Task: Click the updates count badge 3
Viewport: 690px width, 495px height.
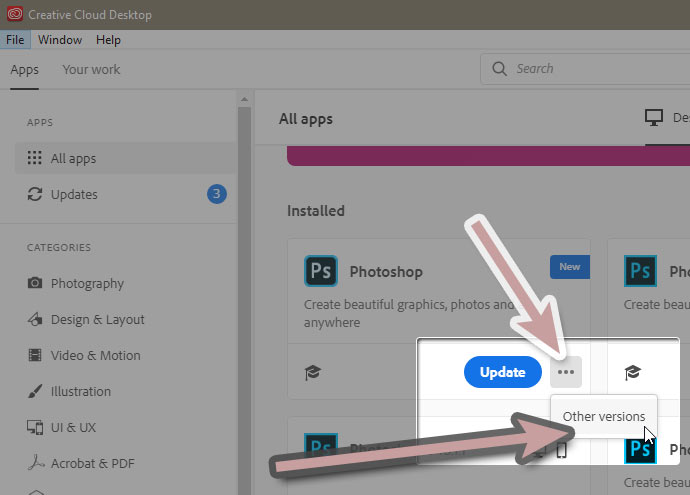Action: [x=217, y=194]
